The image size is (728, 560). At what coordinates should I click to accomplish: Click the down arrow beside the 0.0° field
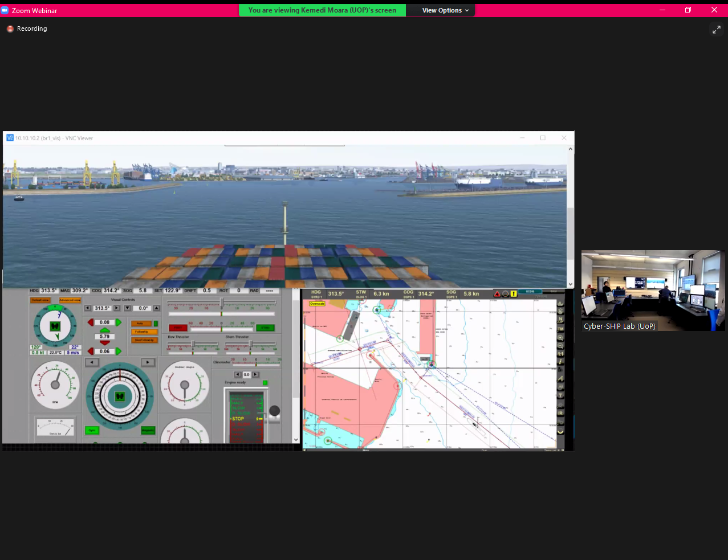[128, 308]
